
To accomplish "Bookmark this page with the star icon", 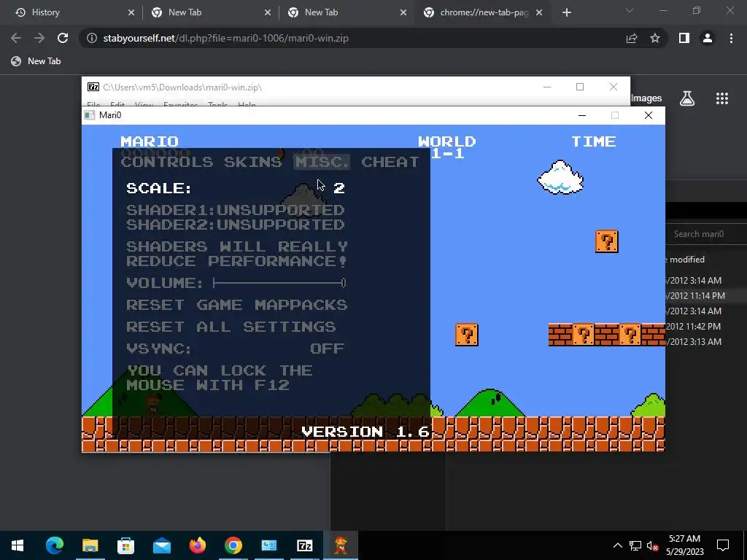I will click(x=655, y=38).
